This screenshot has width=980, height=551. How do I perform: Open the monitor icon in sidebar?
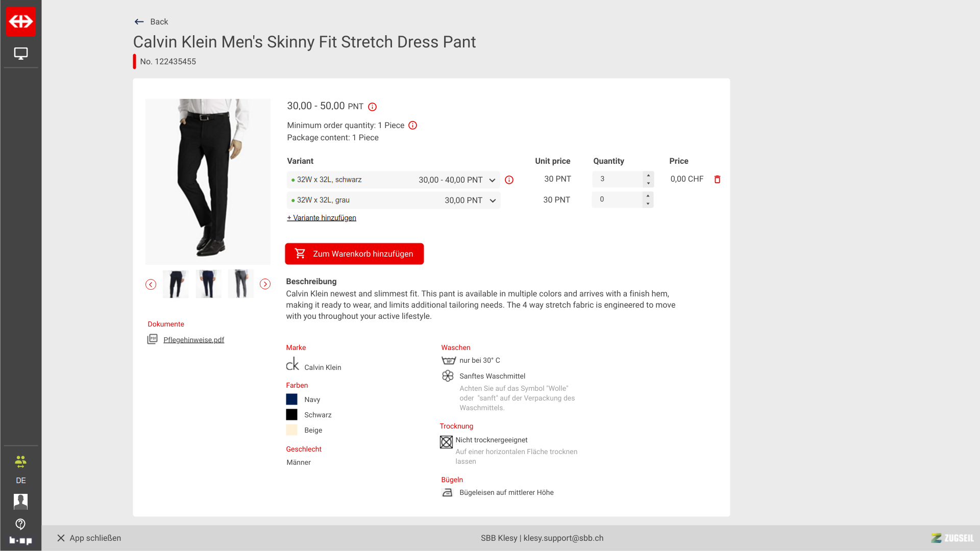[x=20, y=54]
